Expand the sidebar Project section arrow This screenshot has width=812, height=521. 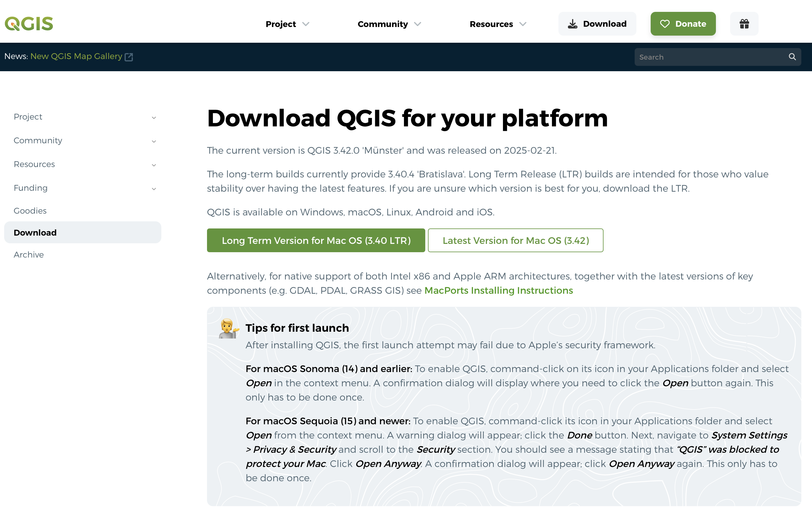pos(154,118)
